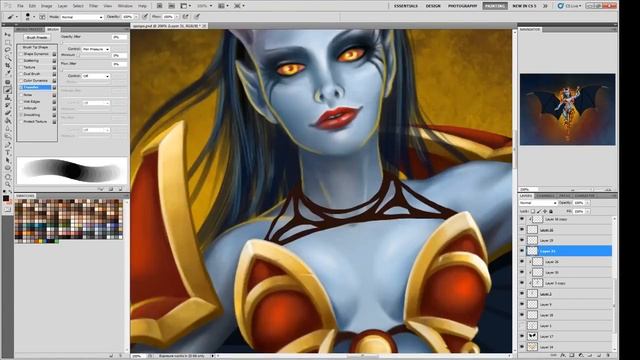Enable the Scattering checkbox
Image resolution: width=640 pixels, height=360 pixels.
tap(21, 60)
